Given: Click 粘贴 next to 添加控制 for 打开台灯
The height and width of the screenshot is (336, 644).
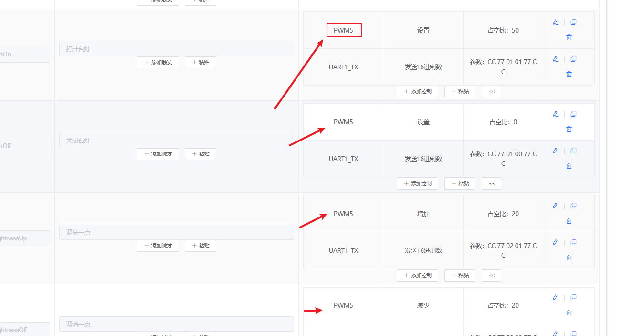Looking at the screenshot, I should [460, 92].
